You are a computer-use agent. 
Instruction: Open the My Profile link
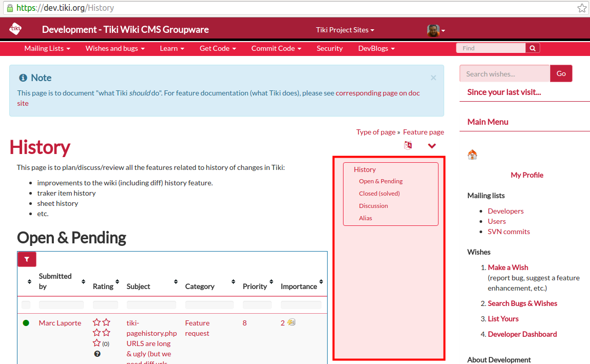click(527, 175)
